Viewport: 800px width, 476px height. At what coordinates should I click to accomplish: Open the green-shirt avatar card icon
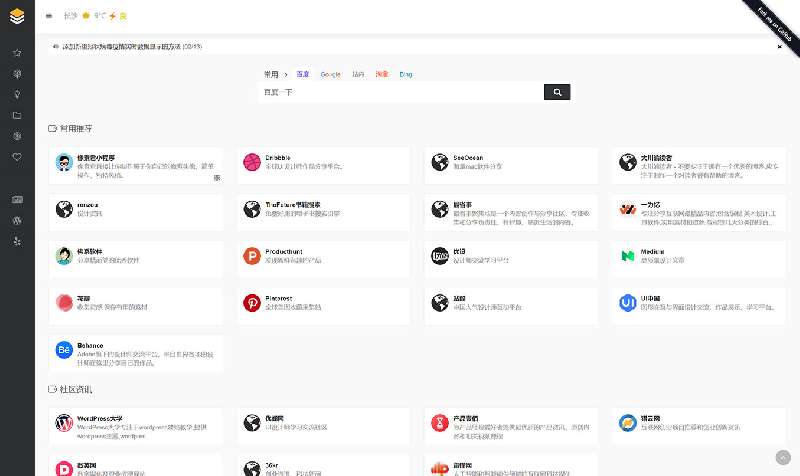click(x=64, y=256)
